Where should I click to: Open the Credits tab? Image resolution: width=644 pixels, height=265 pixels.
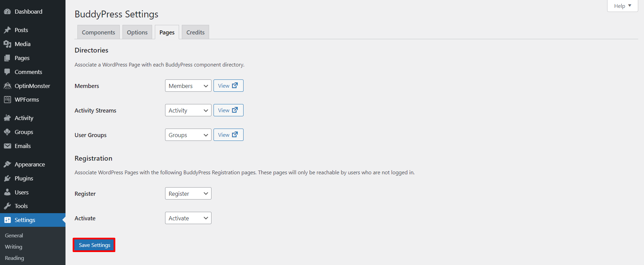pyautogui.click(x=195, y=32)
